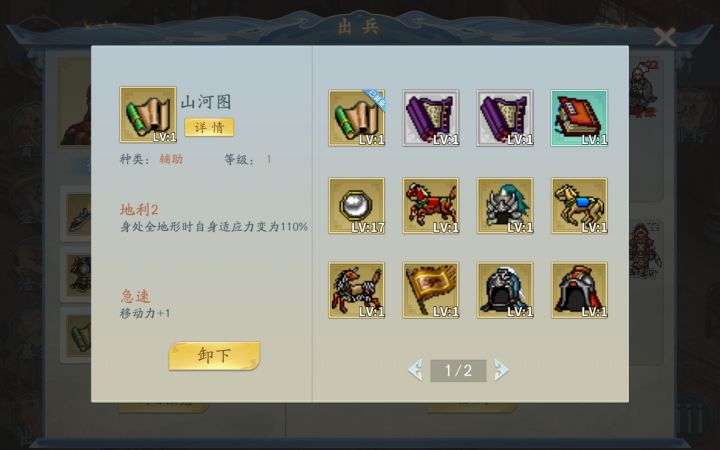Select the red-crested helmet item
Screen dimensions: 720x450
(579, 290)
